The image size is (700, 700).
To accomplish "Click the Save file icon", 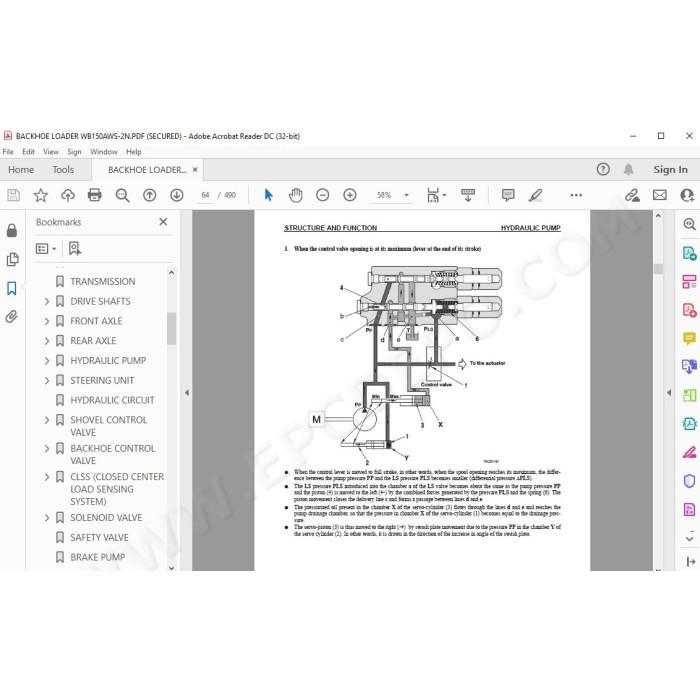I will pyautogui.click(x=13, y=195).
